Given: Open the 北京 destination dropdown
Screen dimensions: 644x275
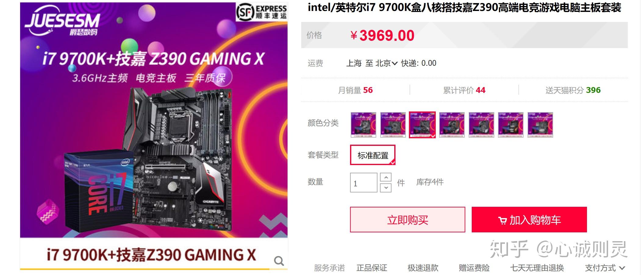Looking at the screenshot, I should [x=386, y=63].
